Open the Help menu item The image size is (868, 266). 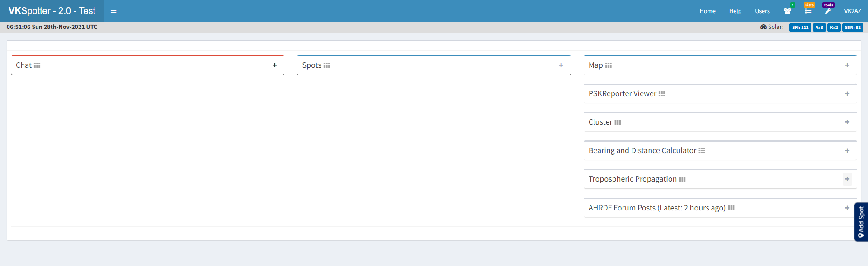pyautogui.click(x=735, y=11)
